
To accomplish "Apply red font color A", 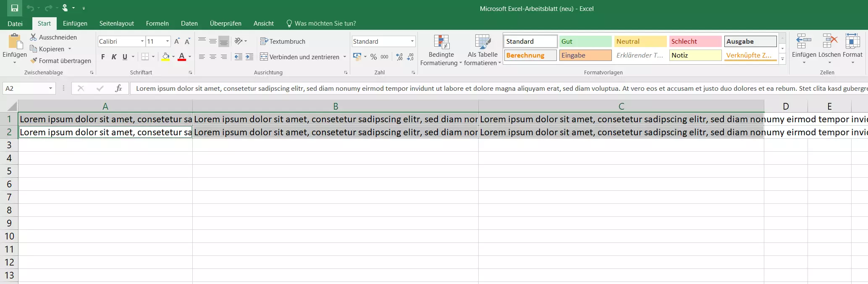I will [x=182, y=57].
